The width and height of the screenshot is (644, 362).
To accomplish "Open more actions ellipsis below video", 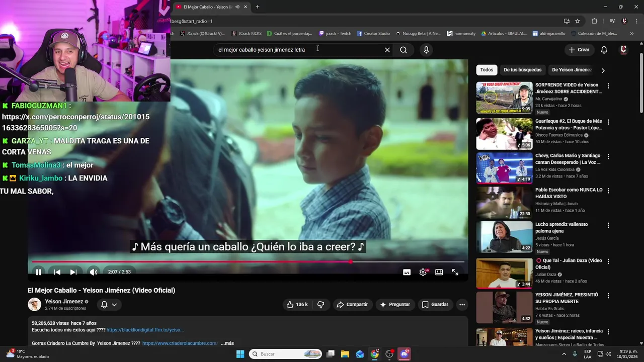I will click(x=462, y=305).
